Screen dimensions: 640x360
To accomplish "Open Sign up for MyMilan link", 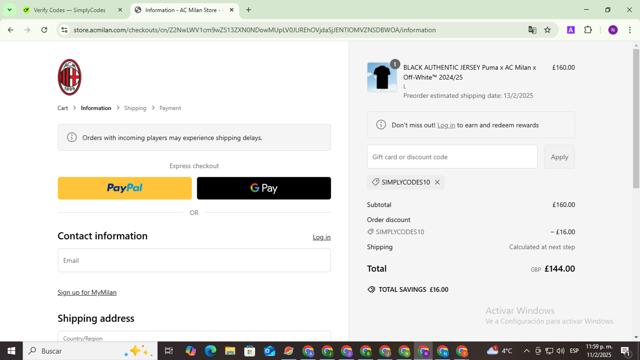I will [x=87, y=292].
